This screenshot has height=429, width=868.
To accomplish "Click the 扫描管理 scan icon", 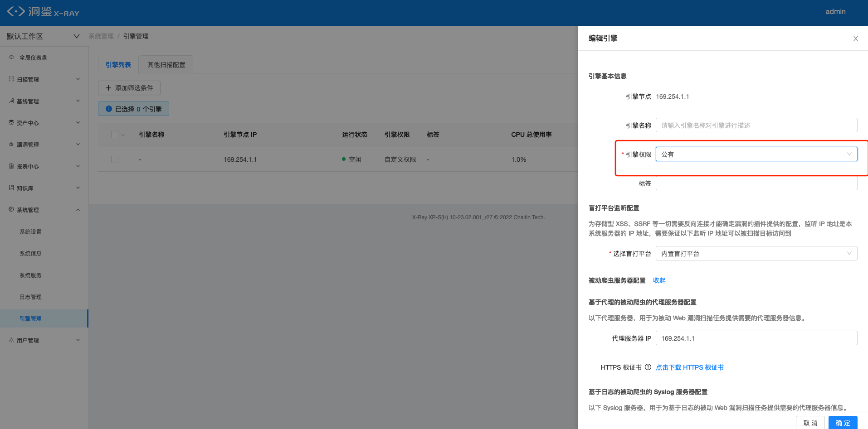I will (11, 79).
